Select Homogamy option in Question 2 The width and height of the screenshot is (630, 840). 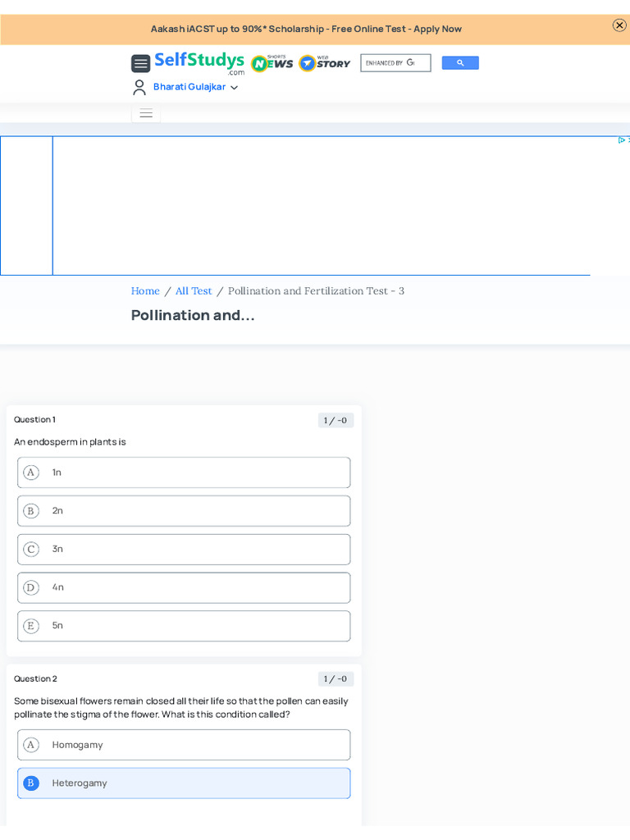[x=184, y=745]
